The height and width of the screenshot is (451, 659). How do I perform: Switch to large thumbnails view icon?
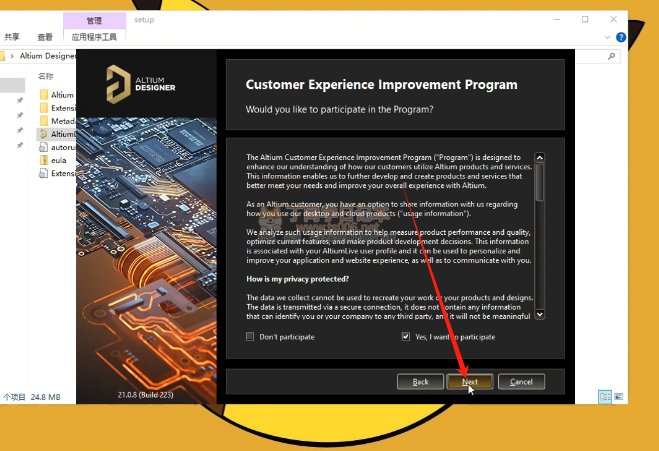[x=618, y=396]
